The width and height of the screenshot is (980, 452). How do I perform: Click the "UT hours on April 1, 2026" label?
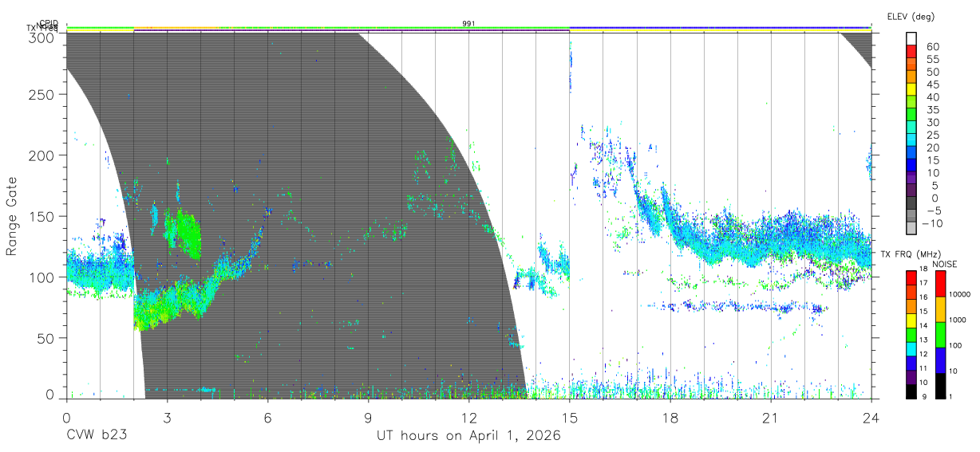coord(468,435)
